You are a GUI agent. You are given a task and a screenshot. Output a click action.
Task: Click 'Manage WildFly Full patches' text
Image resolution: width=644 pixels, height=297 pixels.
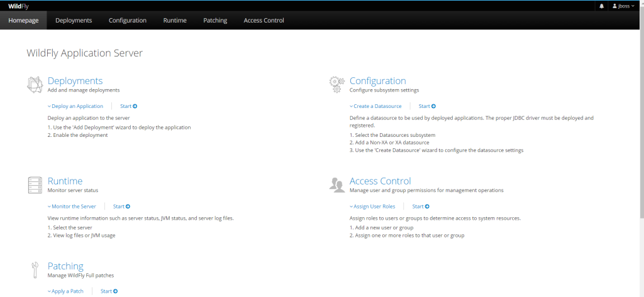pyautogui.click(x=80, y=275)
